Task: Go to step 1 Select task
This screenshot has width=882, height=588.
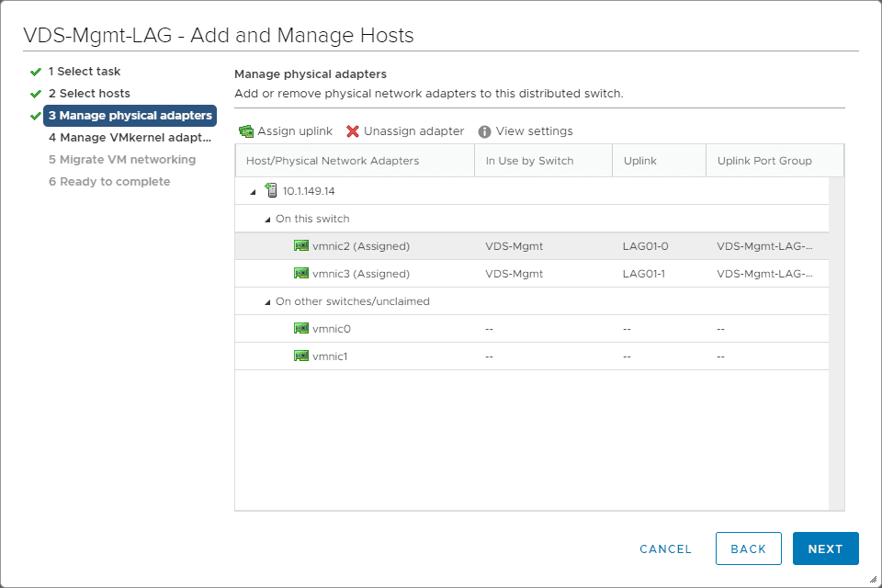Action: [x=85, y=72]
